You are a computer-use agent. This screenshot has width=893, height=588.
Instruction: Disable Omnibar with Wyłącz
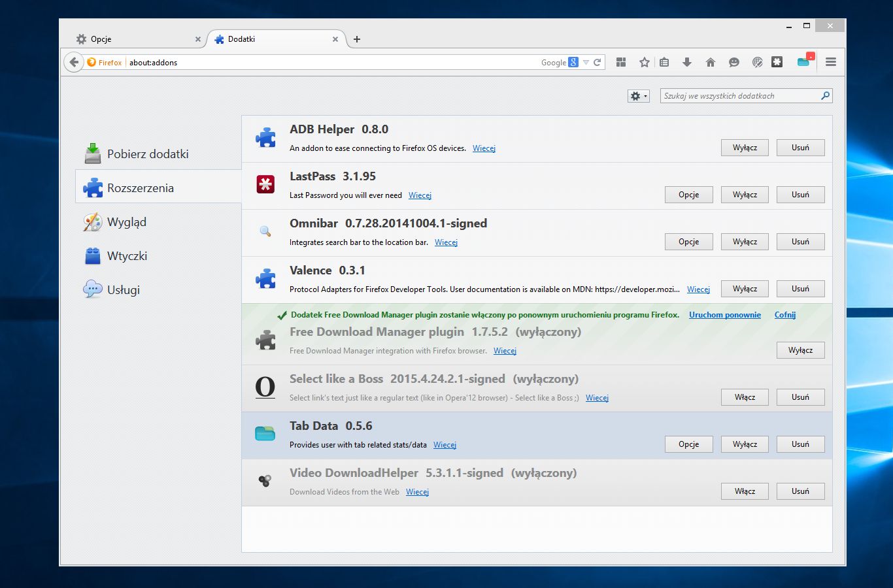coord(745,242)
